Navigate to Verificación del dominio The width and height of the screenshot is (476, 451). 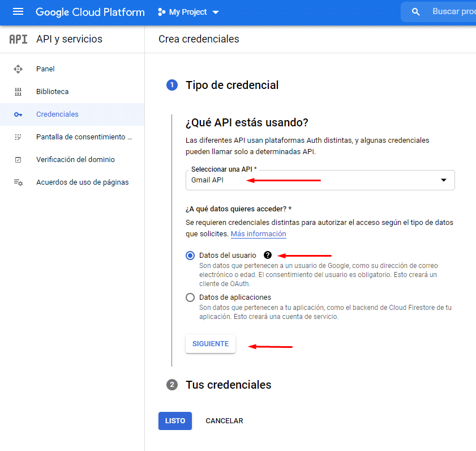[x=72, y=160]
